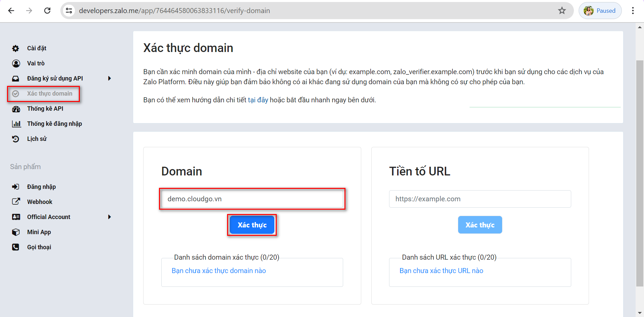The height and width of the screenshot is (317, 644).
Task: Expand the Official Account submenu chevron
Action: (109, 217)
